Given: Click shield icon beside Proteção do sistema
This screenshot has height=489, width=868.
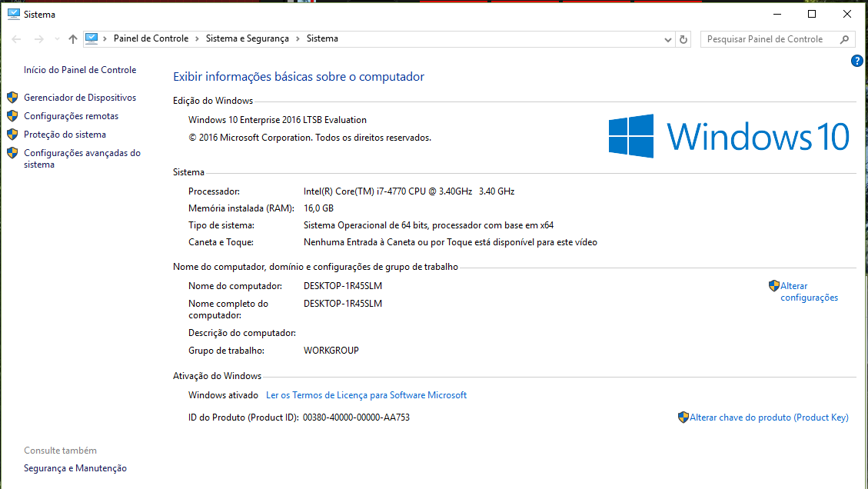Looking at the screenshot, I should point(12,134).
